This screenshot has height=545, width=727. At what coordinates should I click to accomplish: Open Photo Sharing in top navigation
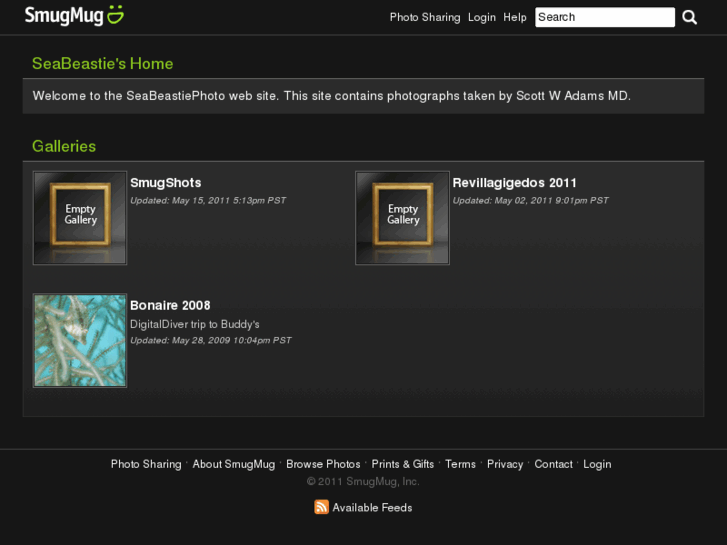425,17
